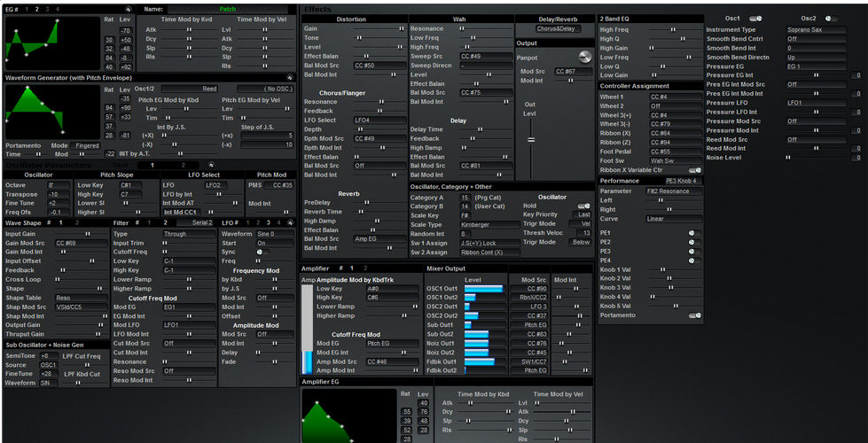Toggle the PE1 switch
The image size is (868, 443).
pos(695,233)
